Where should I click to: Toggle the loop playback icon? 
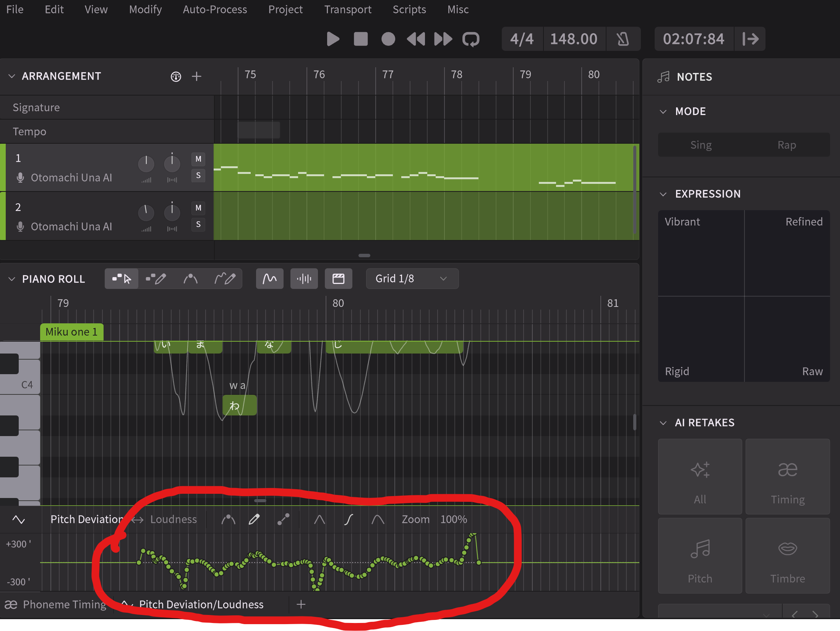[470, 39]
